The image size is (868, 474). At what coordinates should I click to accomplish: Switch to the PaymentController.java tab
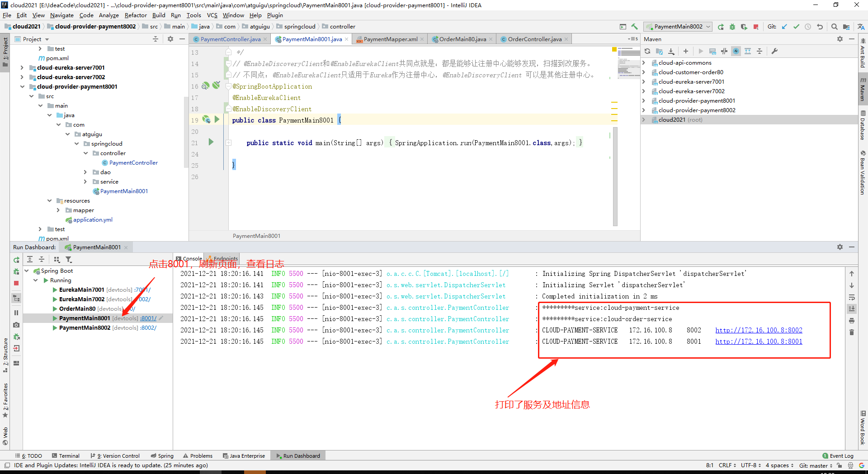pyautogui.click(x=230, y=39)
